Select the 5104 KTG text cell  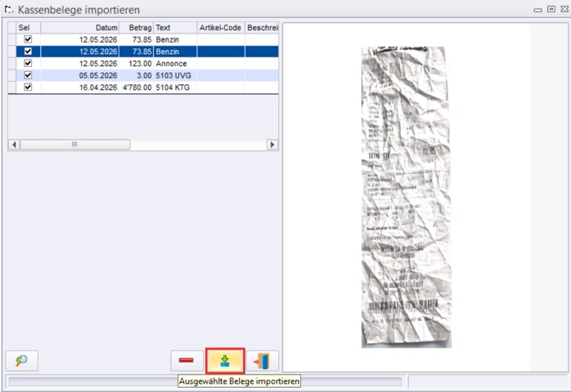tap(175, 88)
